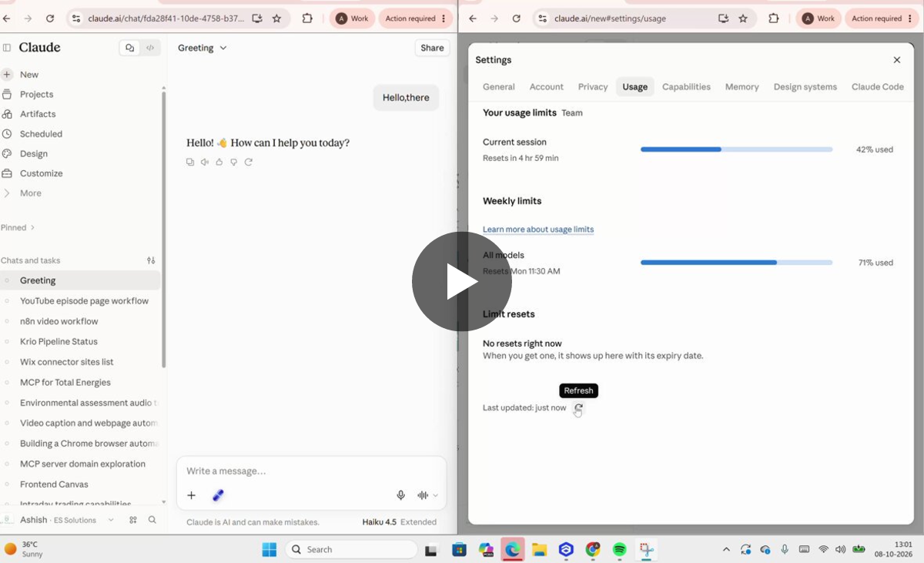
Task: Close the Settings dialog
Action: click(897, 60)
